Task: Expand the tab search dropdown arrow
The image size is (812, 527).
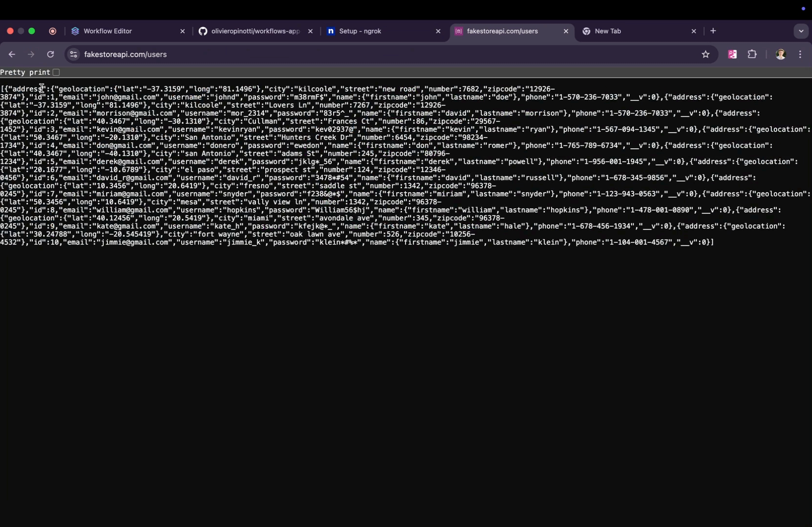Action: pos(801,31)
